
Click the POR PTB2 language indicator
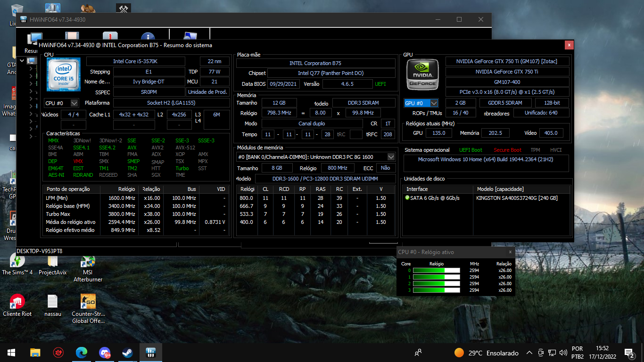(x=578, y=353)
